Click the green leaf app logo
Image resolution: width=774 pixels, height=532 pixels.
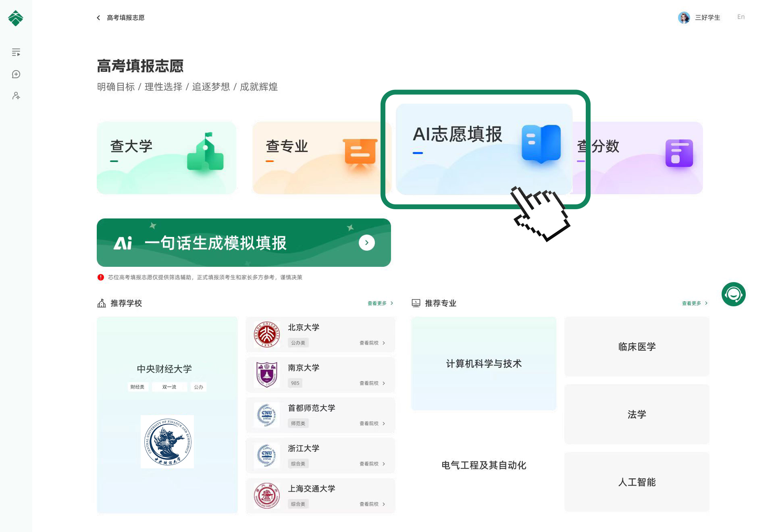point(16,18)
